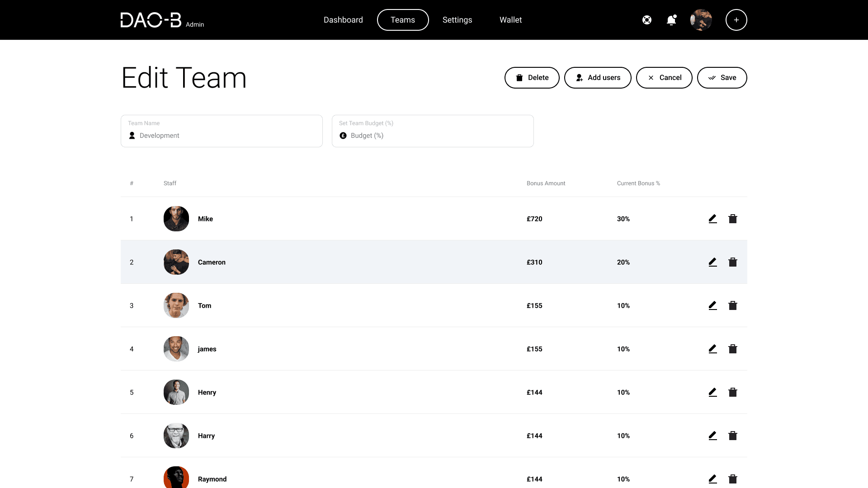Delete Harry with trash icon
The image size is (868, 488).
tap(733, 436)
